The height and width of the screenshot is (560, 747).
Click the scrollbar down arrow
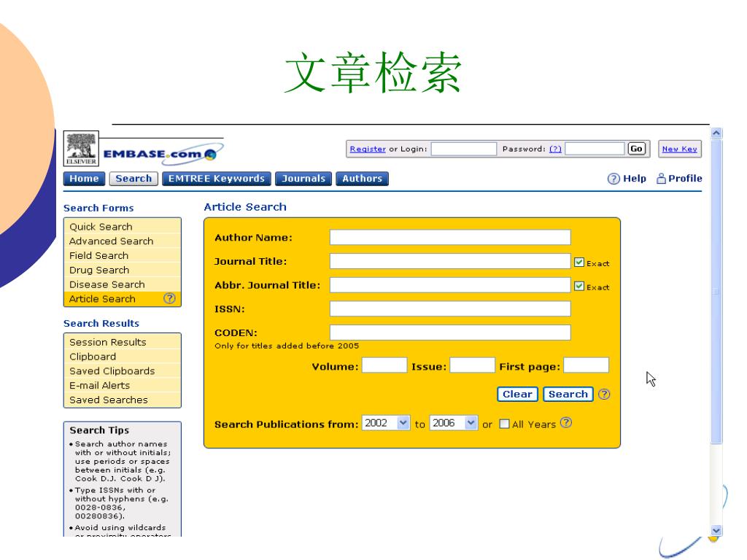point(716,531)
